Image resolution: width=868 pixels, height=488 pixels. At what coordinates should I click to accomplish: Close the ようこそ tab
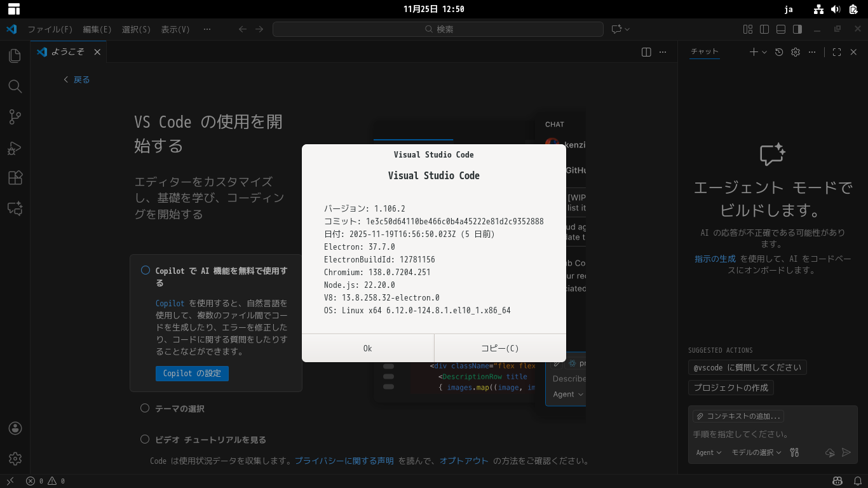click(x=97, y=52)
